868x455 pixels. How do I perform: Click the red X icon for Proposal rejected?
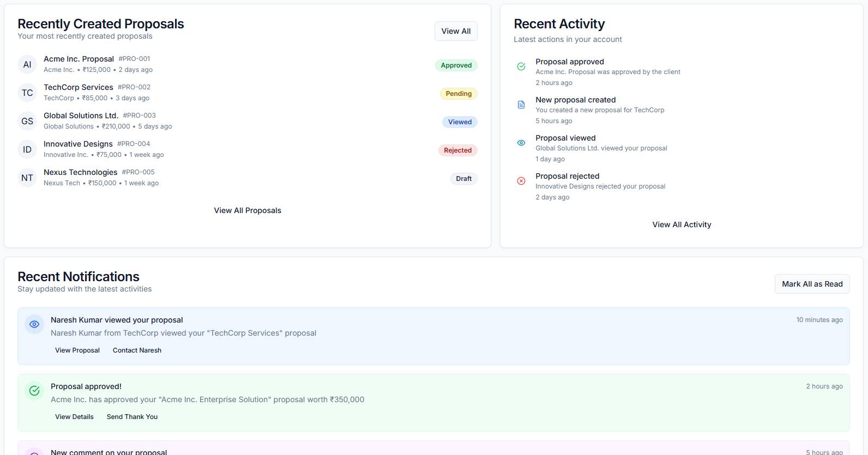point(521,181)
